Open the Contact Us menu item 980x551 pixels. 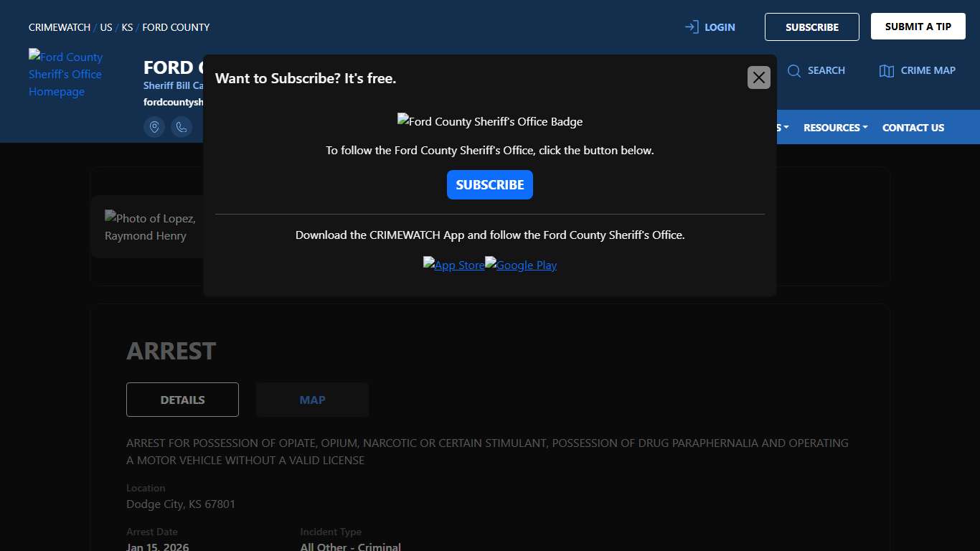(x=913, y=128)
